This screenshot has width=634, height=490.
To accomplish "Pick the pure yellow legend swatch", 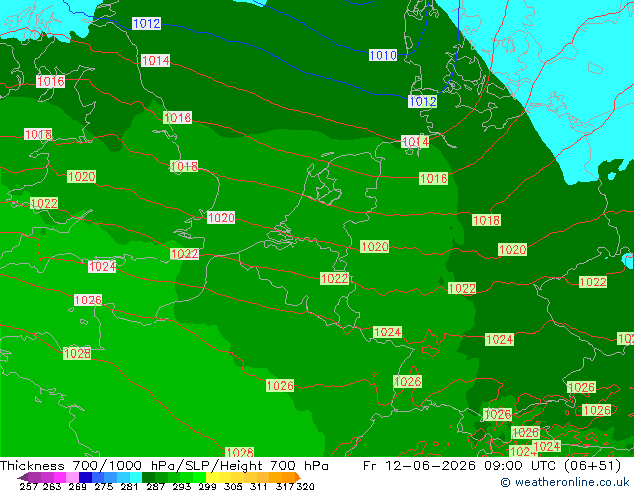I will [x=212, y=477].
